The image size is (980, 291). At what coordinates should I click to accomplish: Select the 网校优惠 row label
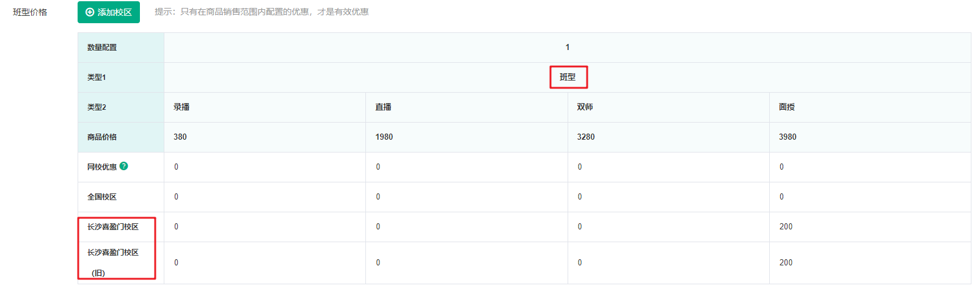tap(102, 167)
